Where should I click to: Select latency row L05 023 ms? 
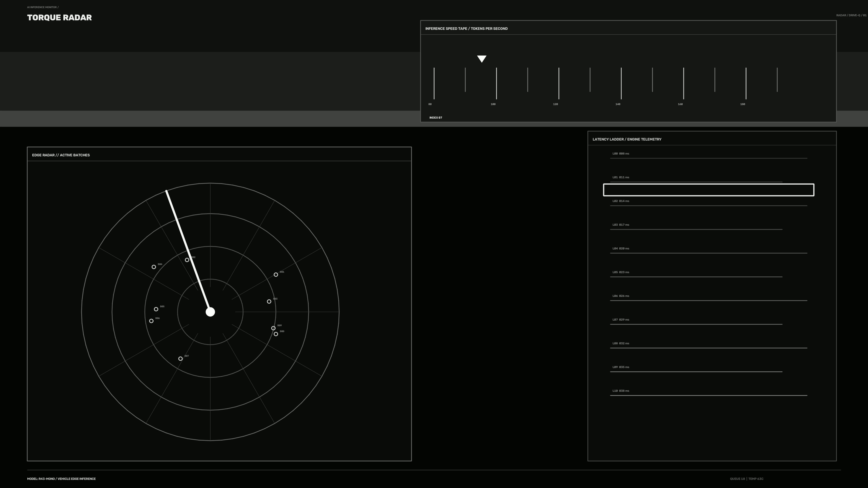click(x=696, y=274)
